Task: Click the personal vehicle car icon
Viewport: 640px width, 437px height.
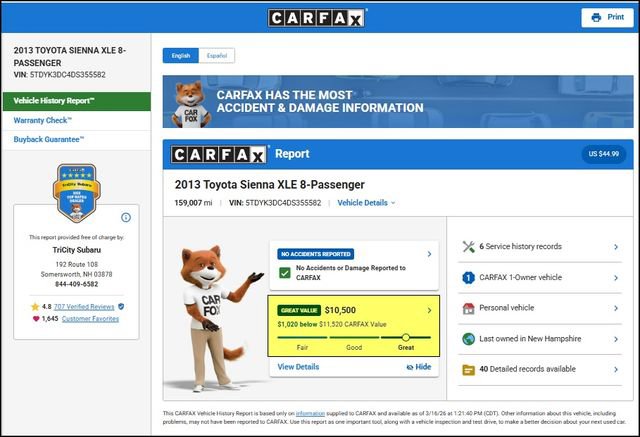Action: pos(468,308)
